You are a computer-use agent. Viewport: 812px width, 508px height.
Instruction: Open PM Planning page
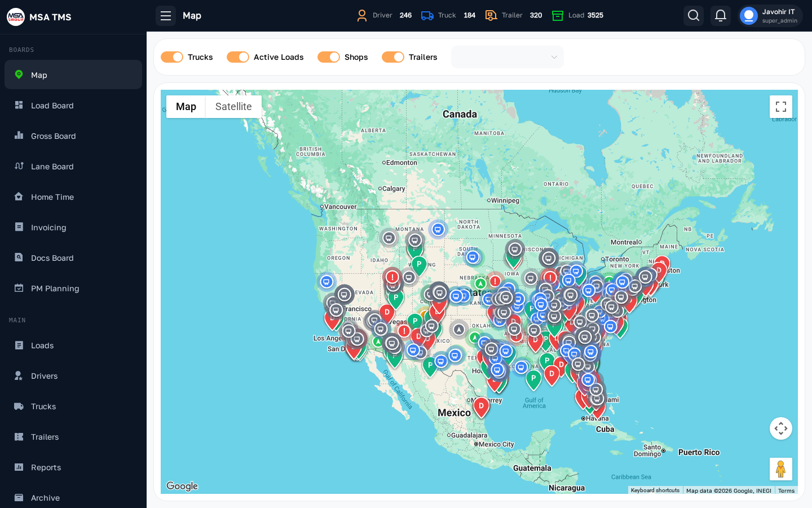tap(73, 288)
